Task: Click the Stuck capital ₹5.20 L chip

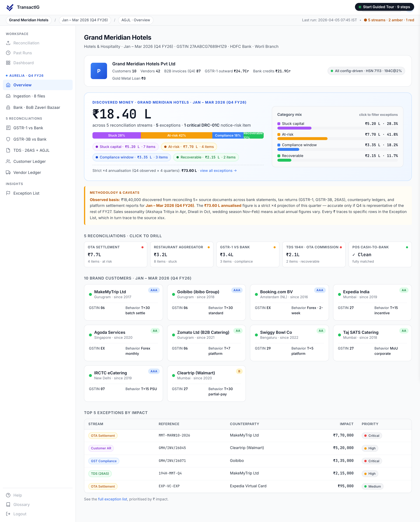Action: pos(125,147)
